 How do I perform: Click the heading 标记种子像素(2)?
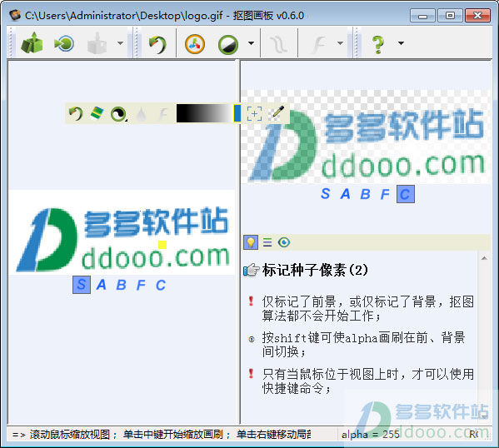[315, 270]
